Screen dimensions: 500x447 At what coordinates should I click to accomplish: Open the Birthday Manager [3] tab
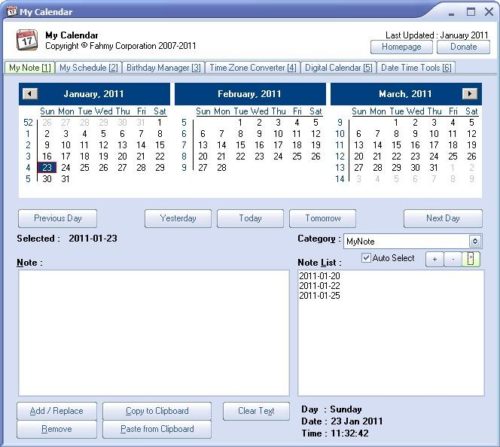pyautogui.click(x=163, y=68)
